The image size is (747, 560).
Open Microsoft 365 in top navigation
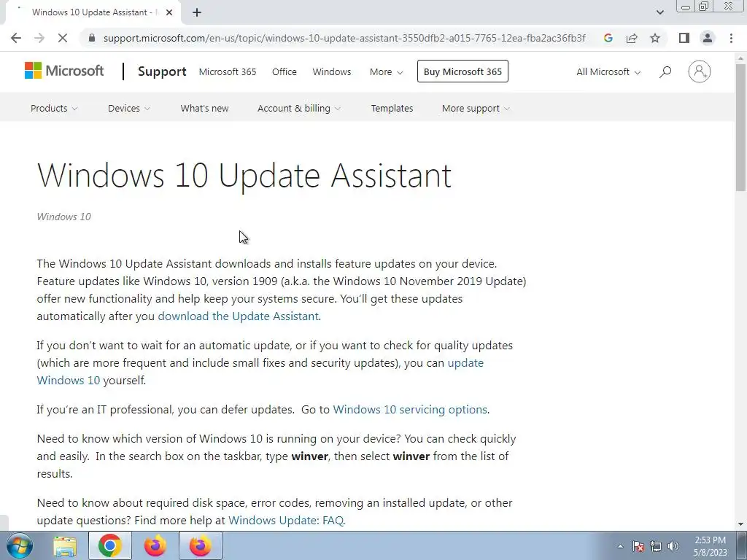coord(228,72)
